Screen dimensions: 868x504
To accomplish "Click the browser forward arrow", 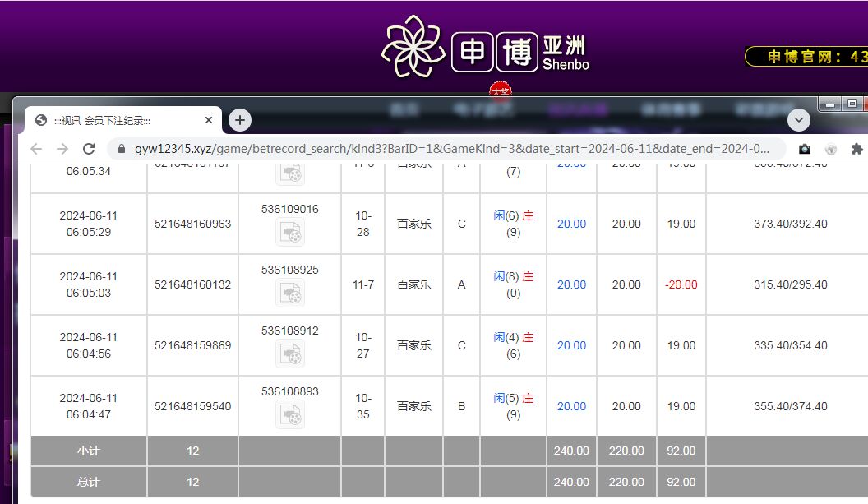I will tap(62, 149).
